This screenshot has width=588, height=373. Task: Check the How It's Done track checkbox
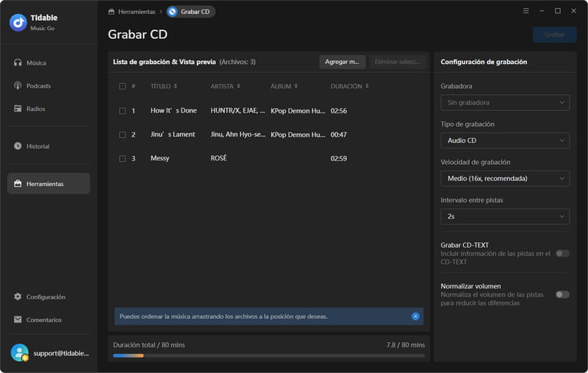pos(122,110)
